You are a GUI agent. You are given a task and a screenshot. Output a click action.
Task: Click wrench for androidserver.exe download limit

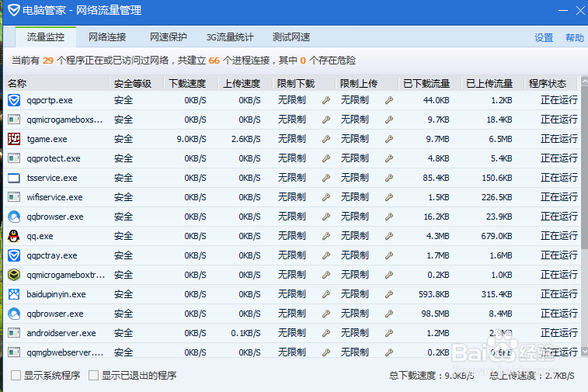pyautogui.click(x=326, y=333)
